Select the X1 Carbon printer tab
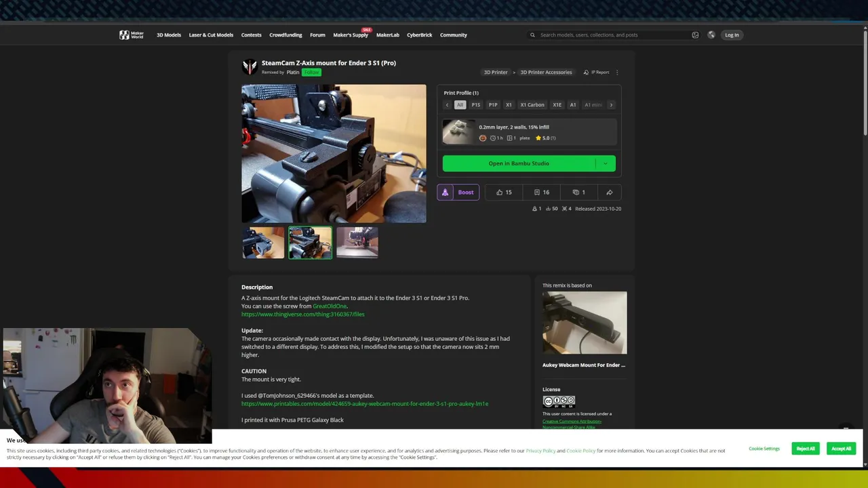The image size is (868, 488). (x=532, y=105)
